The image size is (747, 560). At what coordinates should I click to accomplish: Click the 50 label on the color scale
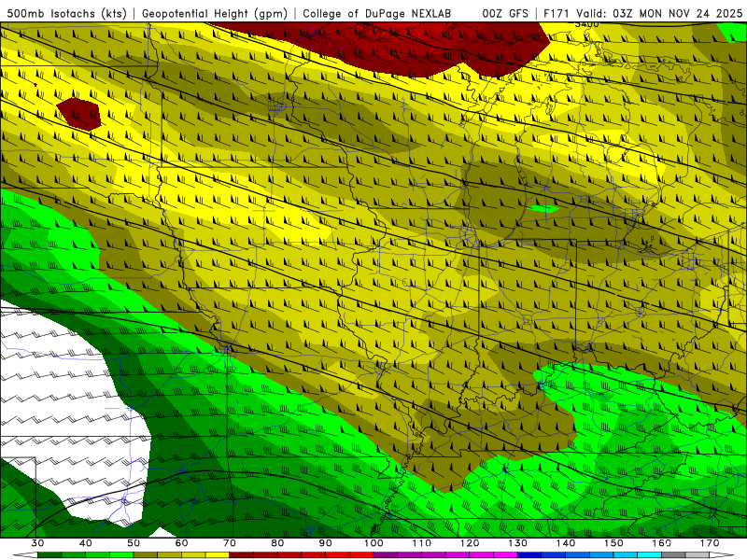pos(134,543)
